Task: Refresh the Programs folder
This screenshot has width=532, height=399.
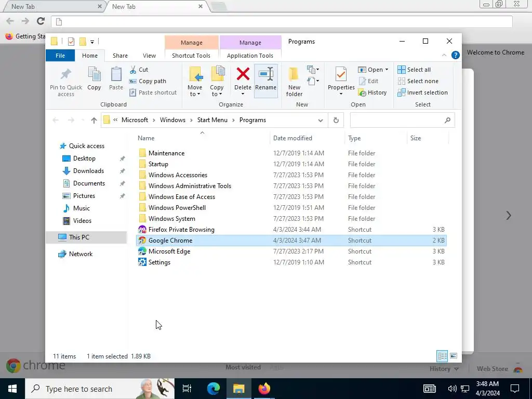Action: (x=336, y=120)
